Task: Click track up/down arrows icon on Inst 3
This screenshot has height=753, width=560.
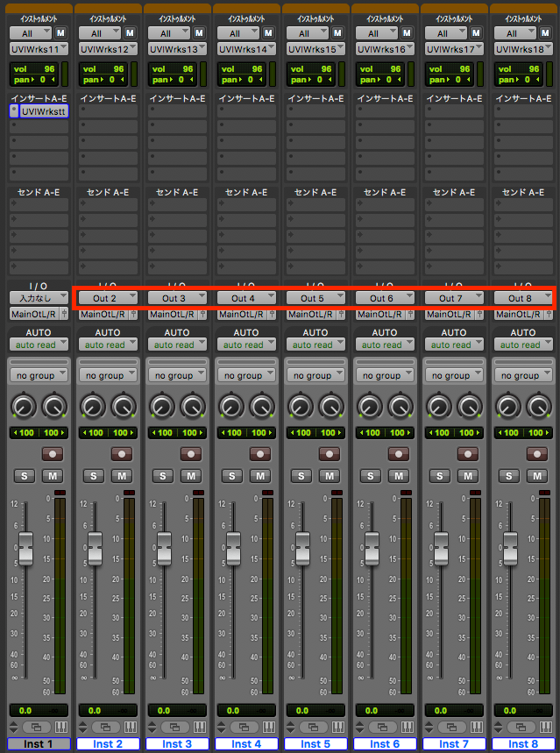Action: click(152, 727)
